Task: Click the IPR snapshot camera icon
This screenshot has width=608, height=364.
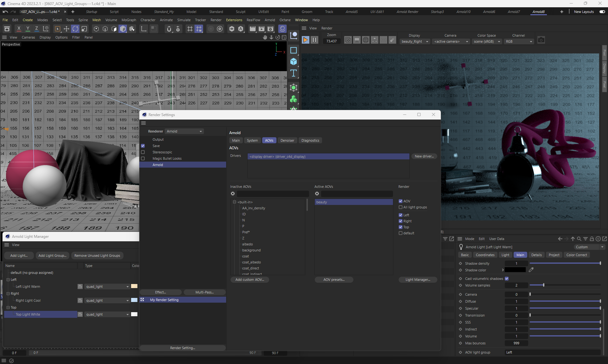Action: click(x=541, y=40)
